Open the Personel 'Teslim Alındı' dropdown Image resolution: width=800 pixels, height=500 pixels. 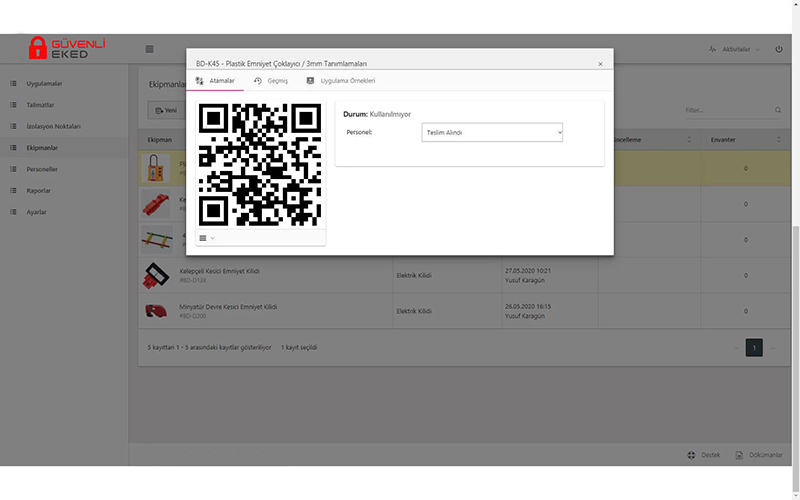(x=493, y=132)
